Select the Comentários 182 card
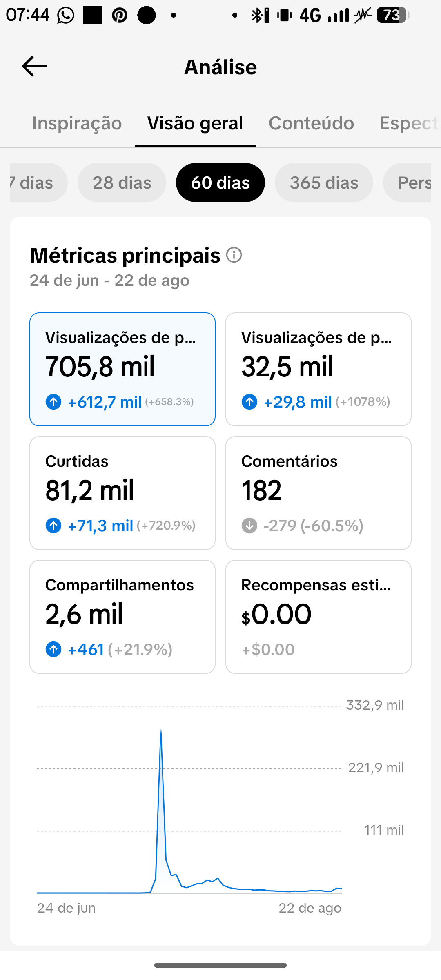 (x=318, y=493)
